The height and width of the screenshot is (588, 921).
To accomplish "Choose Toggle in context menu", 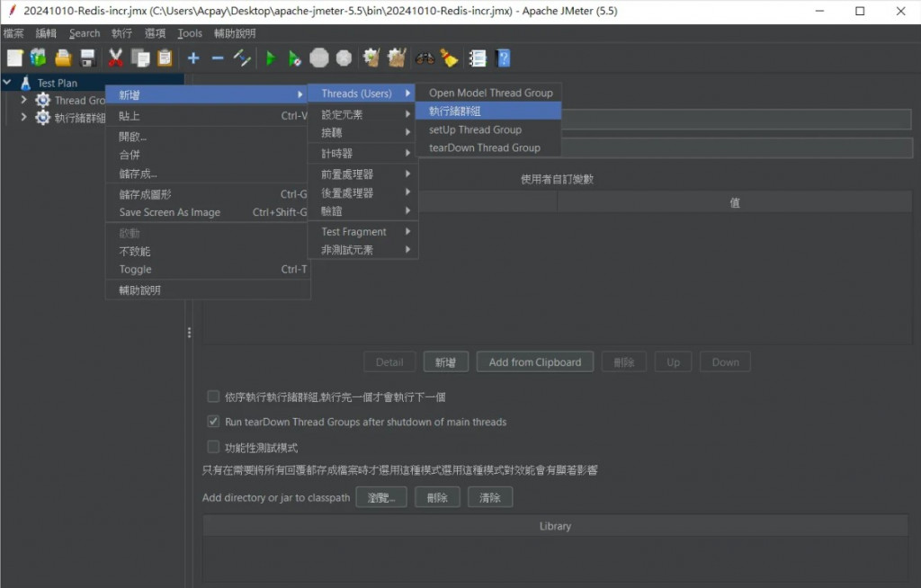I will click(x=208, y=269).
